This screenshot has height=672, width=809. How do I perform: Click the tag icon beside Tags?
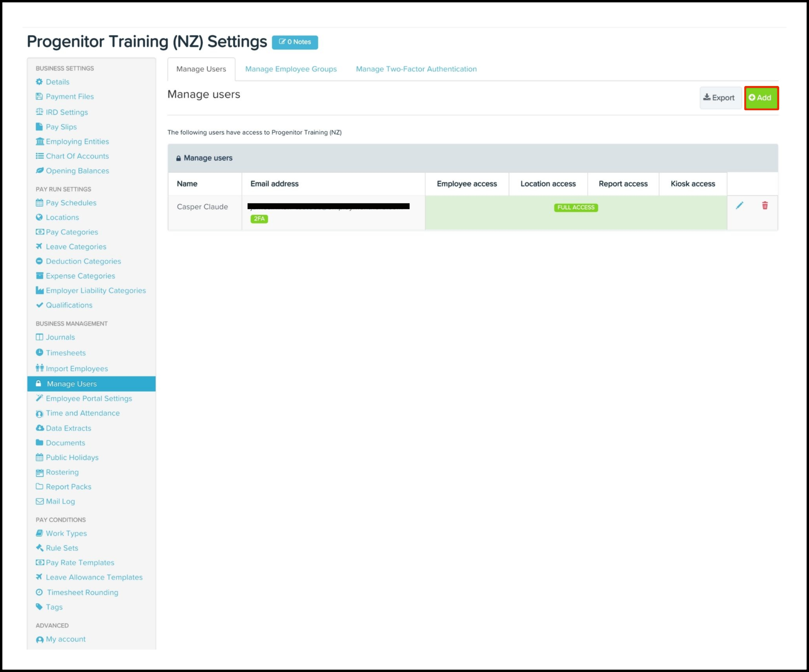coord(39,607)
